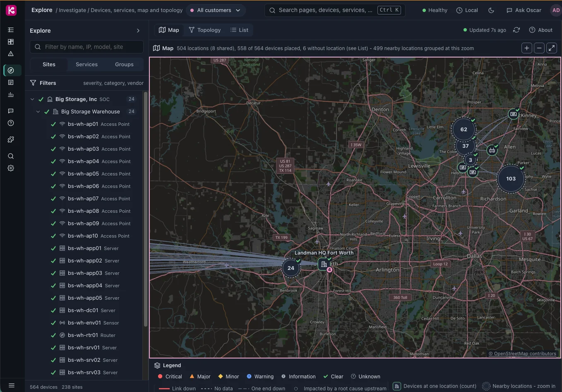Open the OpenStreetMap contributors link

[522, 354]
